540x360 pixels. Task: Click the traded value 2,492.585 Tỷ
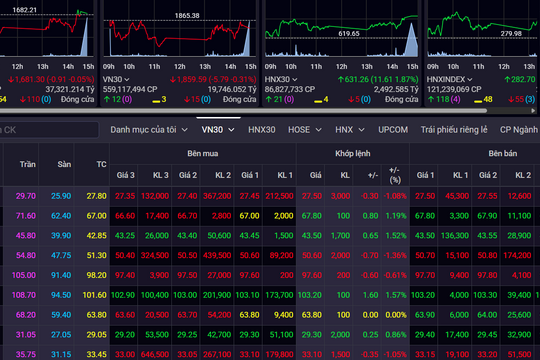pos(396,90)
